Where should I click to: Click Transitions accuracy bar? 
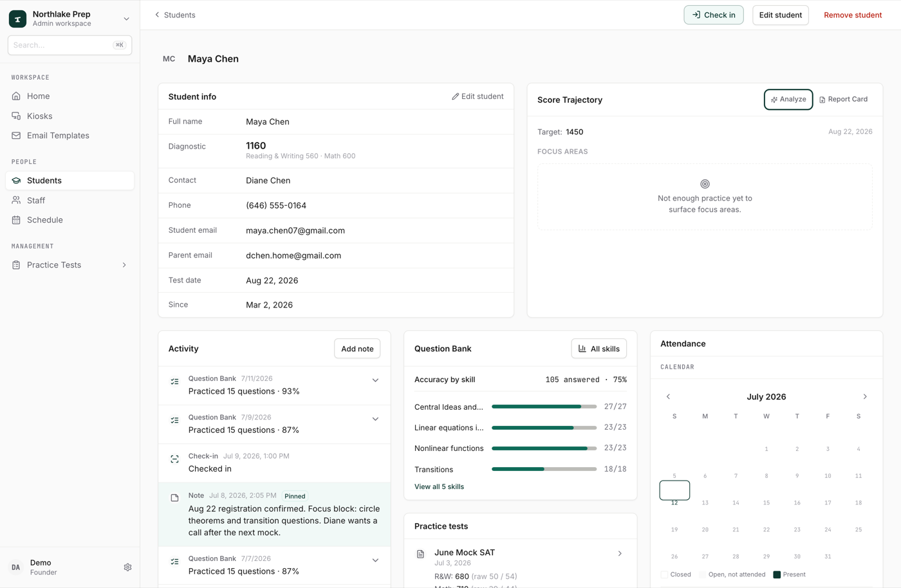[544, 469]
